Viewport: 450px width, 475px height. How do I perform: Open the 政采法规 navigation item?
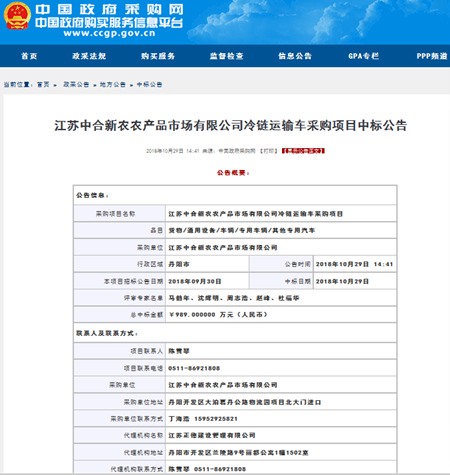(x=89, y=56)
